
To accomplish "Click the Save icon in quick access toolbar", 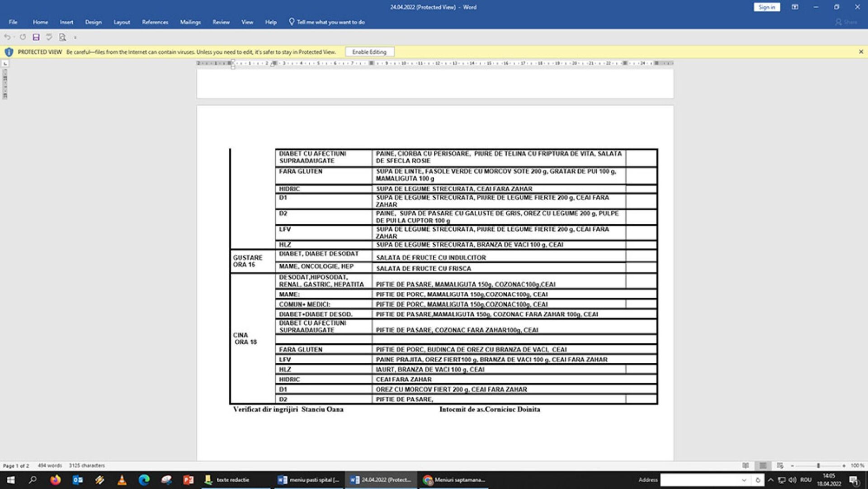I will coord(36,38).
